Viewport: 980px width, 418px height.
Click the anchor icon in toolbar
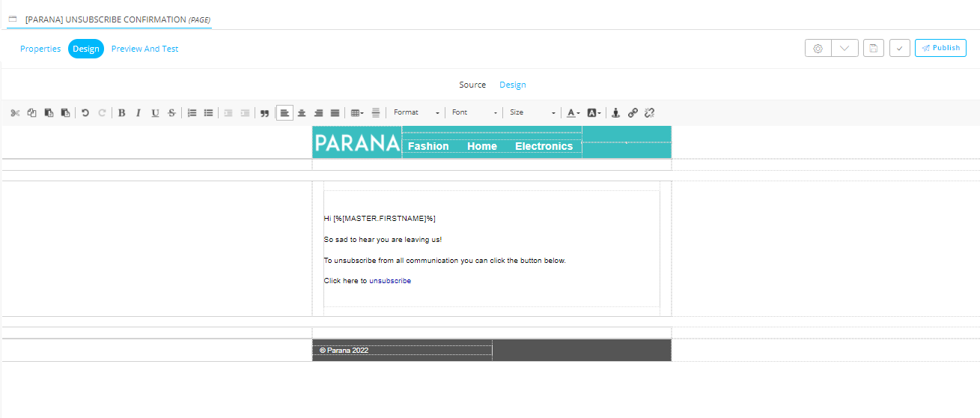pyautogui.click(x=616, y=113)
